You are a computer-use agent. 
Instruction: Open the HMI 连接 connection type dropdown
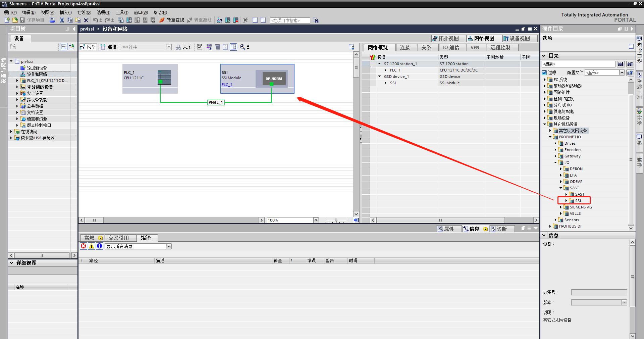(169, 47)
